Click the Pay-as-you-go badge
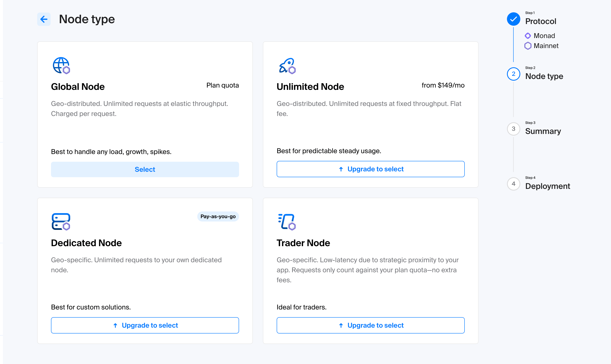Screen dimensions: 611x364 [x=218, y=216]
